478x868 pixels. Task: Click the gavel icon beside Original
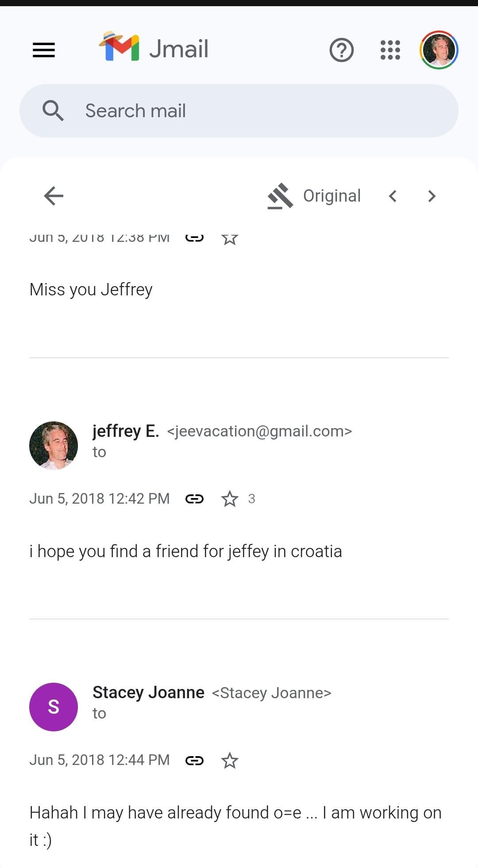(x=280, y=196)
